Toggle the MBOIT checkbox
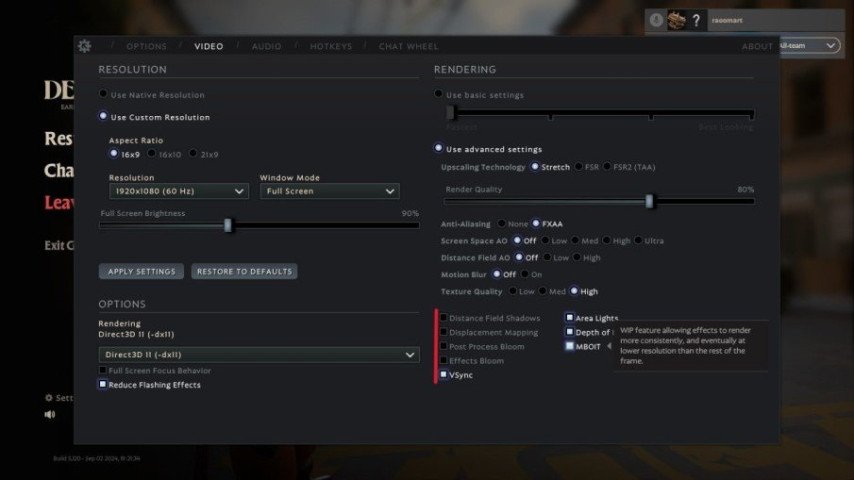854x480 pixels. pos(569,346)
